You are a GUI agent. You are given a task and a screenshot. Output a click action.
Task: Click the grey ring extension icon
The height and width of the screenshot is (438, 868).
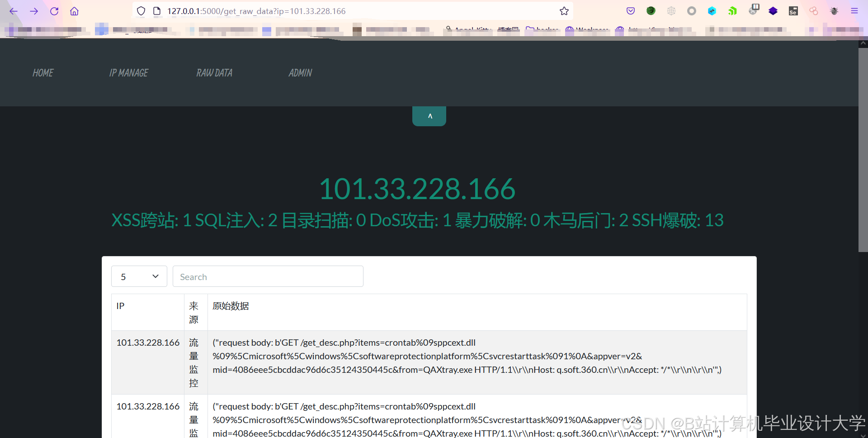point(692,11)
